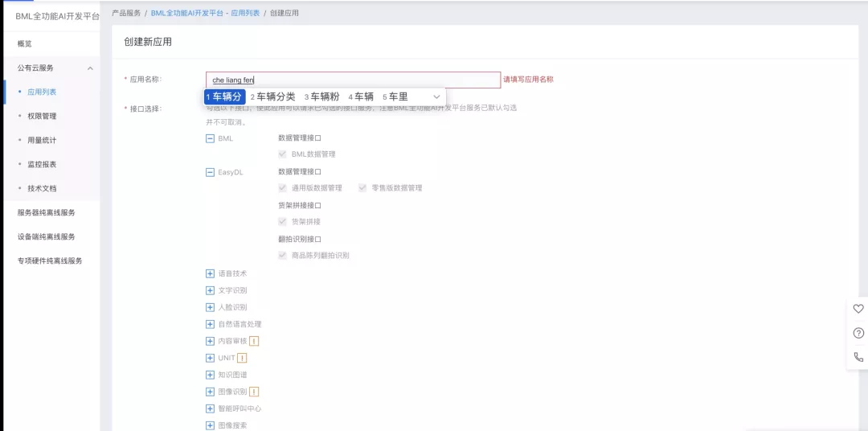The width and height of the screenshot is (868, 431).
Task: Open 用量统计 in the sidebar
Action: pyautogui.click(x=42, y=140)
